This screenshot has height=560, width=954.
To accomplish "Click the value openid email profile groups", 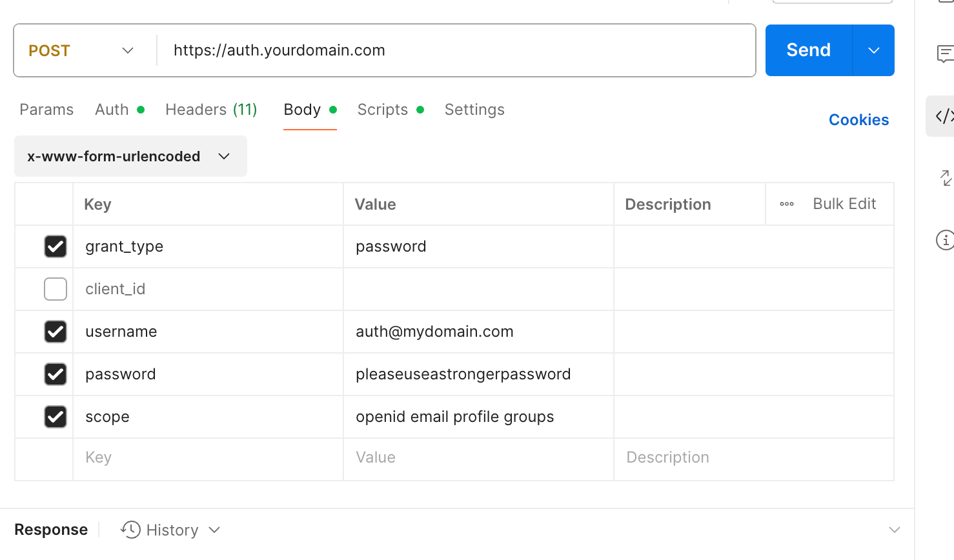I will tap(455, 417).
